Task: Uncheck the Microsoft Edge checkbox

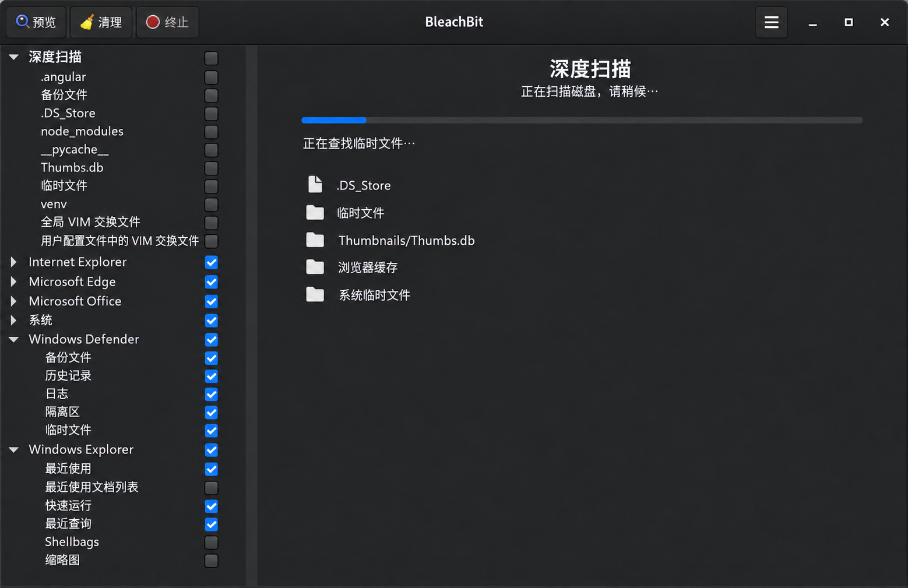Action: point(212,282)
